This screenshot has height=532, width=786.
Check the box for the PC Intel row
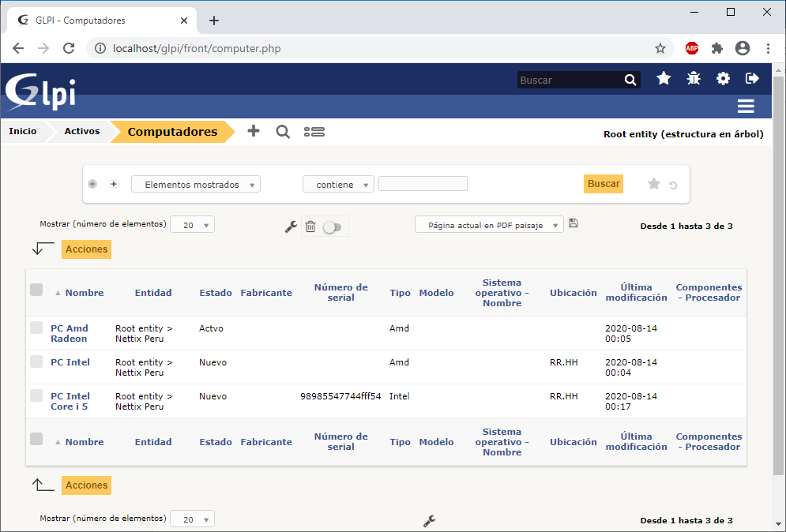(36, 362)
